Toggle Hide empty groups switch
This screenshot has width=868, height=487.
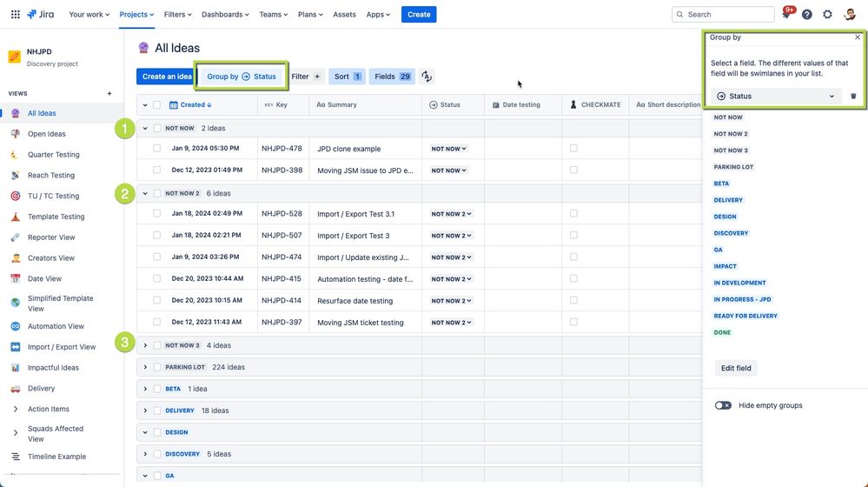click(x=723, y=405)
